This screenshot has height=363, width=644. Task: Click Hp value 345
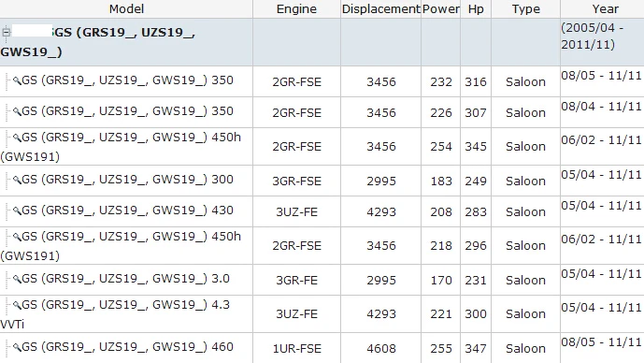(x=476, y=147)
